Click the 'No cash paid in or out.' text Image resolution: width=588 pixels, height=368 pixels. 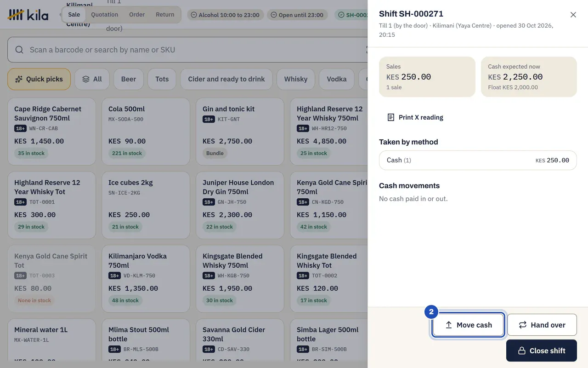point(413,199)
